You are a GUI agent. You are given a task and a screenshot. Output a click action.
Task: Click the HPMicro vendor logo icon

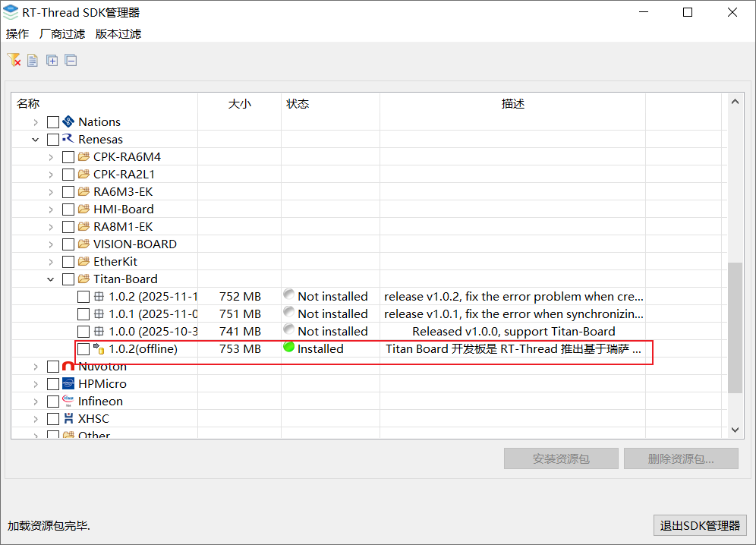pyautogui.click(x=68, y=383)
